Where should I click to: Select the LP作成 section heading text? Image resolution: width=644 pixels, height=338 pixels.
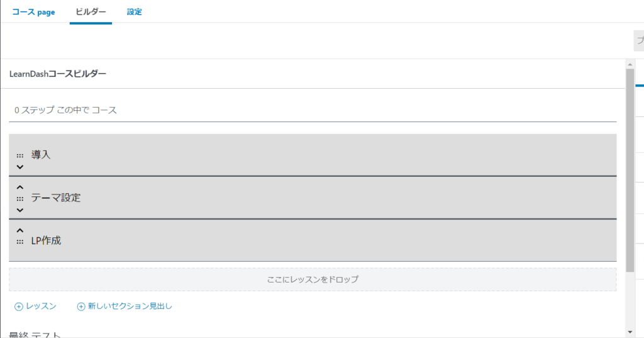pyautogui.click(x=46, y=240)
